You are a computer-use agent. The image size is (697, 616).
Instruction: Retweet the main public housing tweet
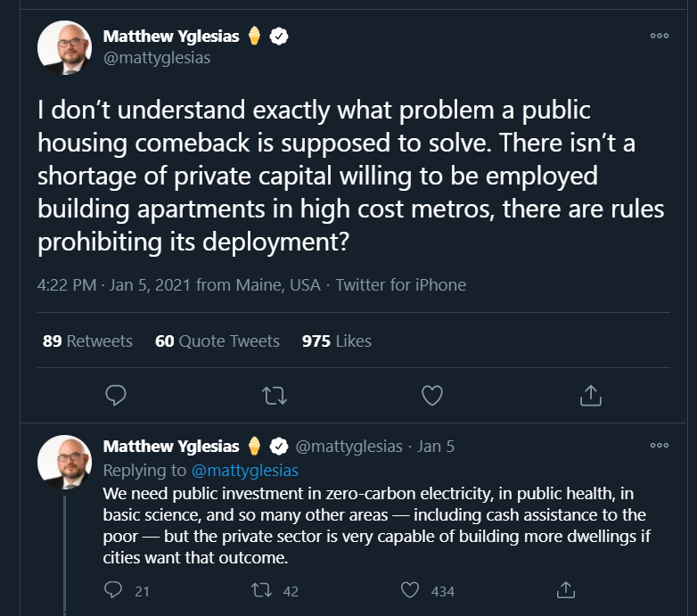click(274, 395)
